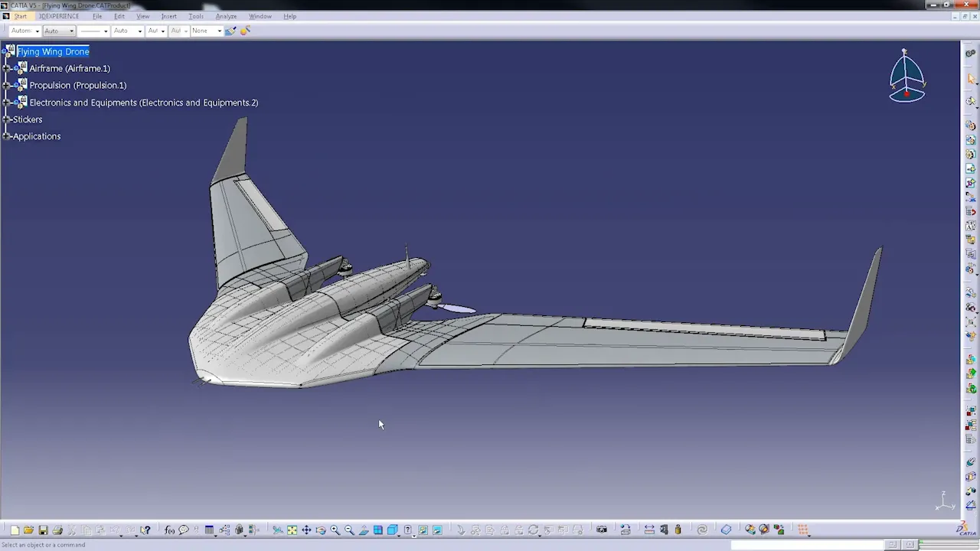980x551 pixels.
Task: Select the Zoom In magnifier tool
Action: 335,530
